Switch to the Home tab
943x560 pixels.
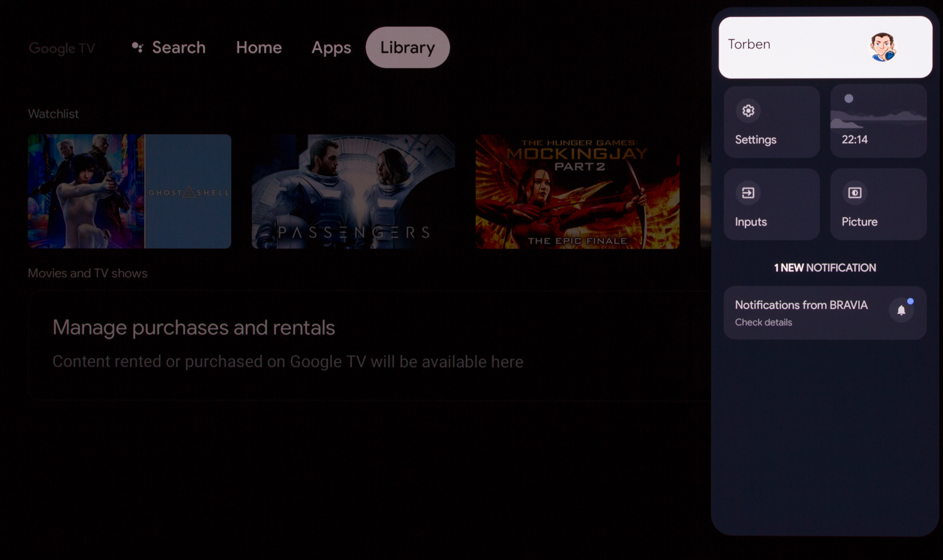click(x=259, y=47)
